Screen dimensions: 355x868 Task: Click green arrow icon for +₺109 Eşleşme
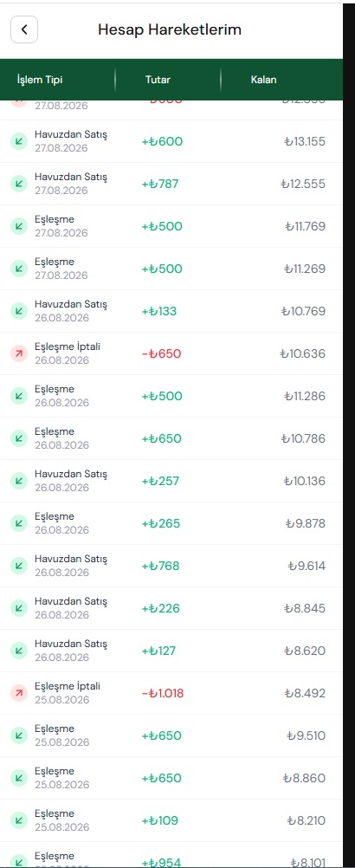click(x=19, y=820)
